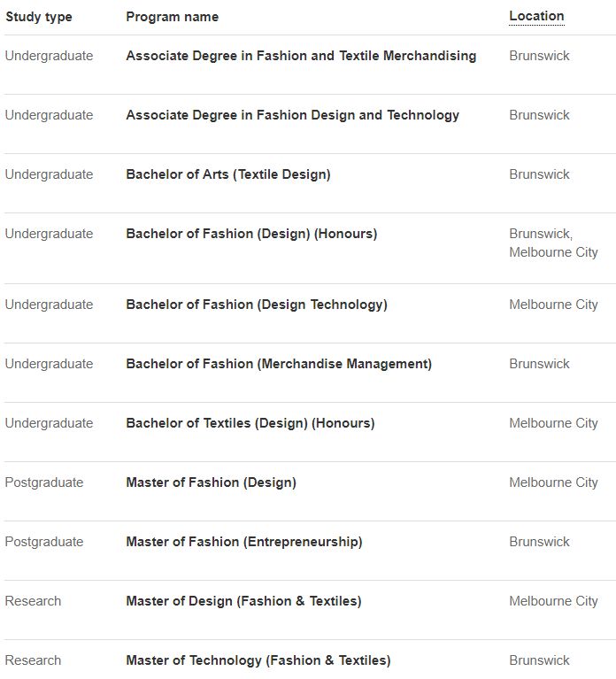Viewport: 616px width, 679px height.
Task: Open Master of Technology (Fashion & Textiles)
Action: (258, 660)
